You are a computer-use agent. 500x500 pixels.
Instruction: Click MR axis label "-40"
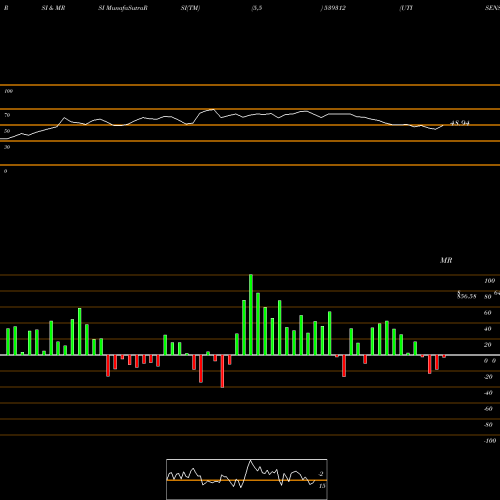[488, 393]
